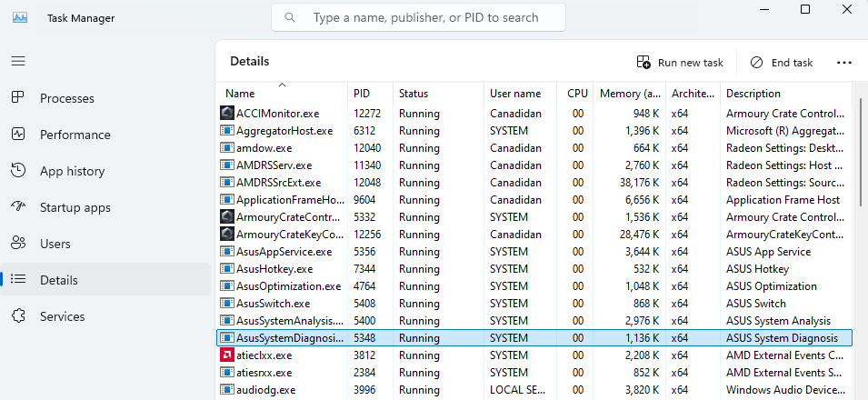Sort processes by Memory column
Viewport: 868px width, 400px height.
coord(629,94)
